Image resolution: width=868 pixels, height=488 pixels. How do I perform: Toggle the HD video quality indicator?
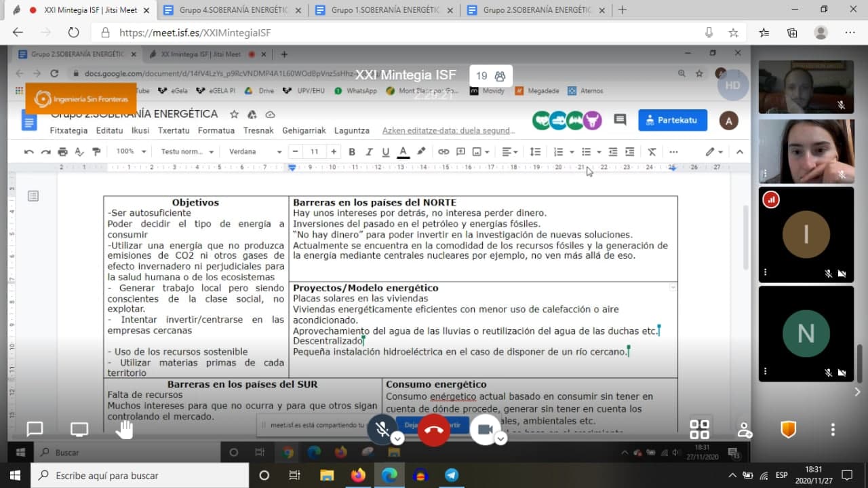click(732, 86)
